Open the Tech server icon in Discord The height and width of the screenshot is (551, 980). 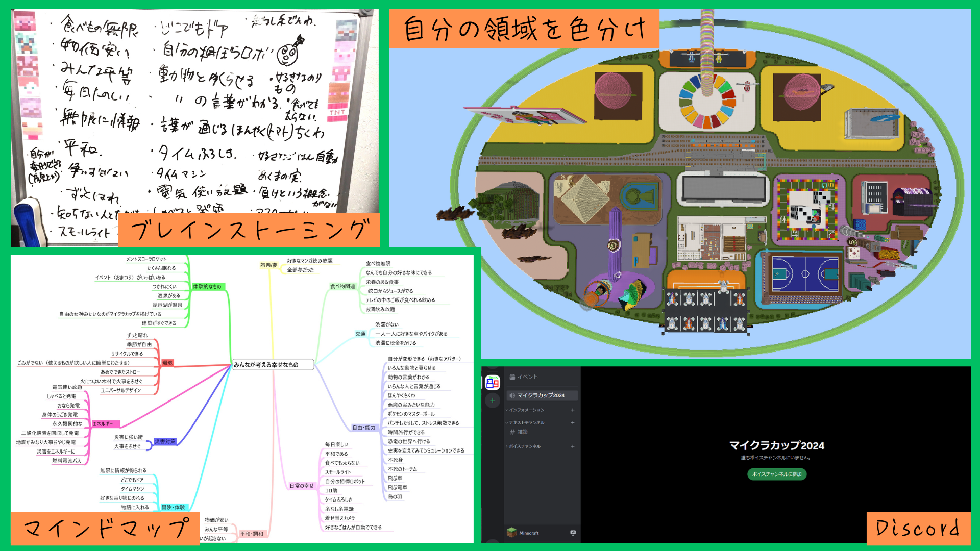coord(493,382)
